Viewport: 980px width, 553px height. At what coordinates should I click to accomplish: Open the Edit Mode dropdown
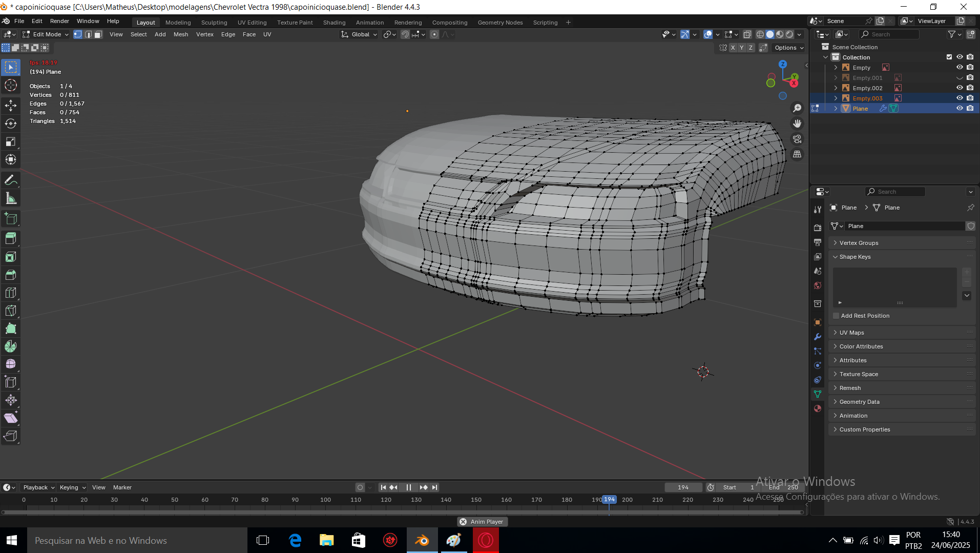pyautogui.click(x=46, y=34)
